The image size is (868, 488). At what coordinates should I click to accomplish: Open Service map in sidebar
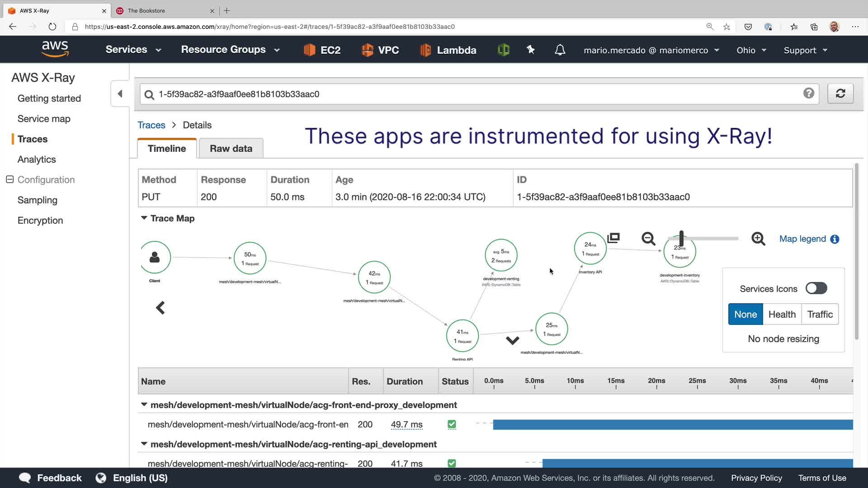[44, 119]
